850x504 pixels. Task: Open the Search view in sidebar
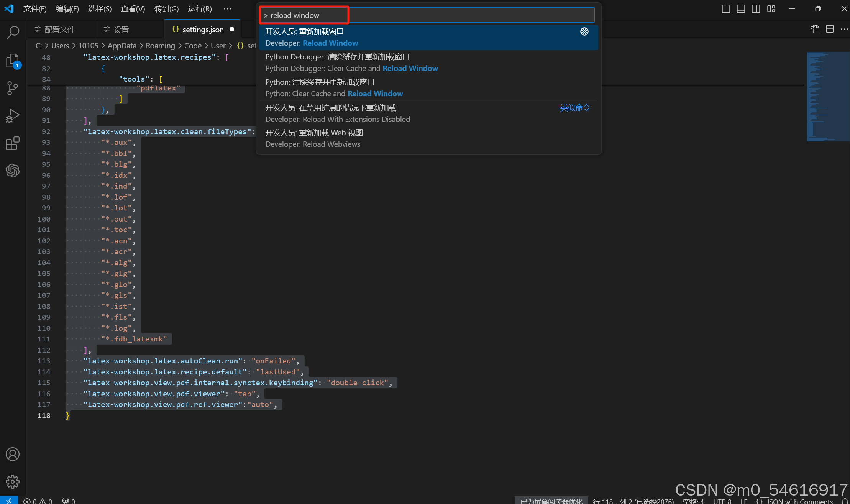13,33
